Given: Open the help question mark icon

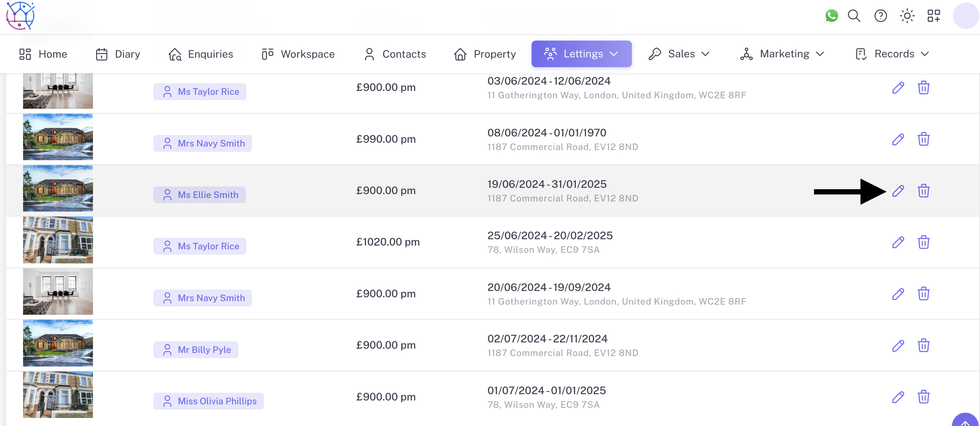Looking at the screenshot, I should (x=880, y=16).
